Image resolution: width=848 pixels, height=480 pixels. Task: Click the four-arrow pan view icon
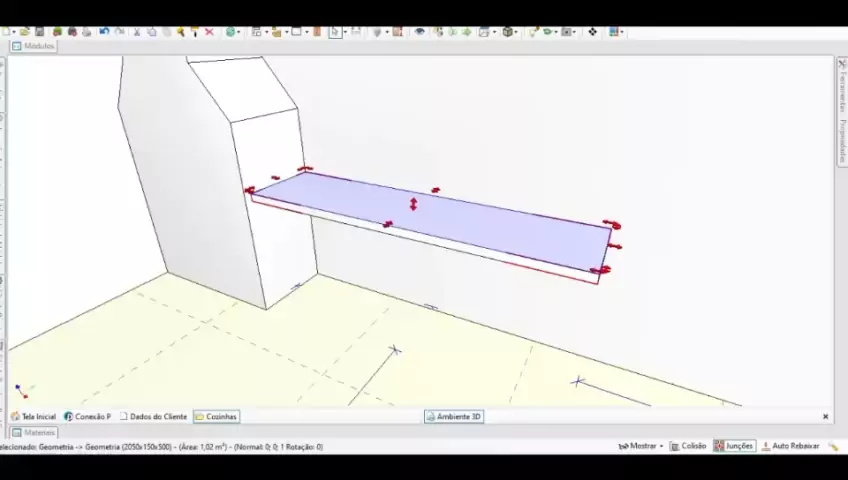[592, 32]
